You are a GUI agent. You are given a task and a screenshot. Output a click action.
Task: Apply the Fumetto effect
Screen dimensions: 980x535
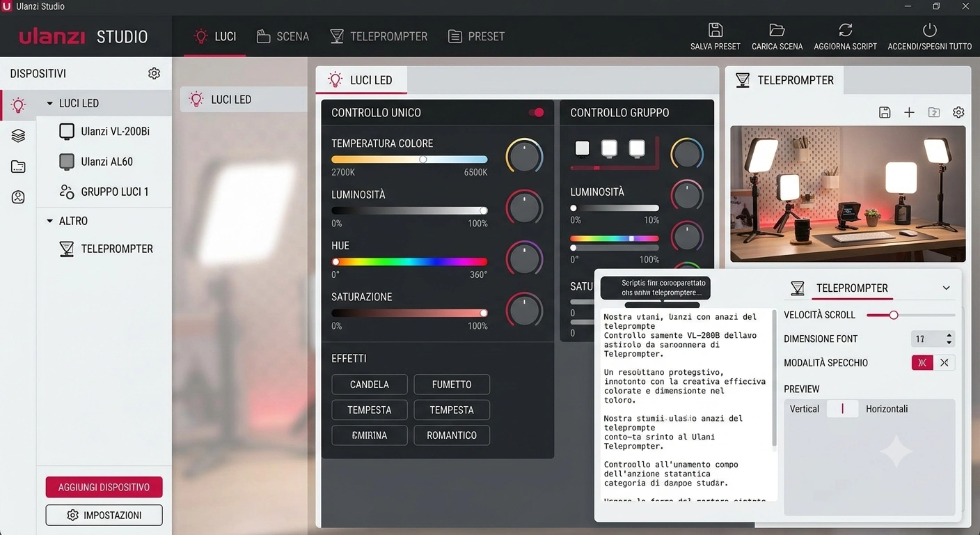point(452,385)
